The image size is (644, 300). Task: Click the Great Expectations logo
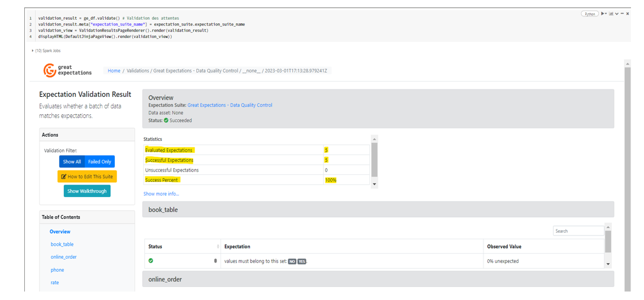[68, 70]
